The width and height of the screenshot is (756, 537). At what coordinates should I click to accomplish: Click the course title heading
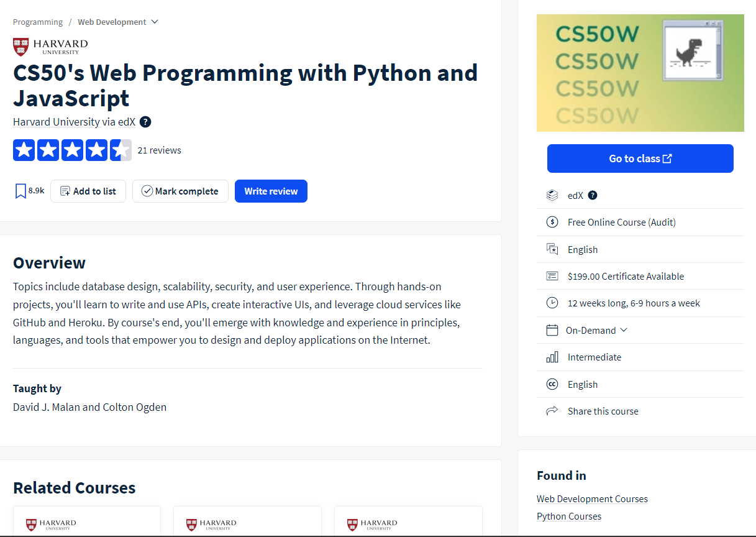point(245,85)
